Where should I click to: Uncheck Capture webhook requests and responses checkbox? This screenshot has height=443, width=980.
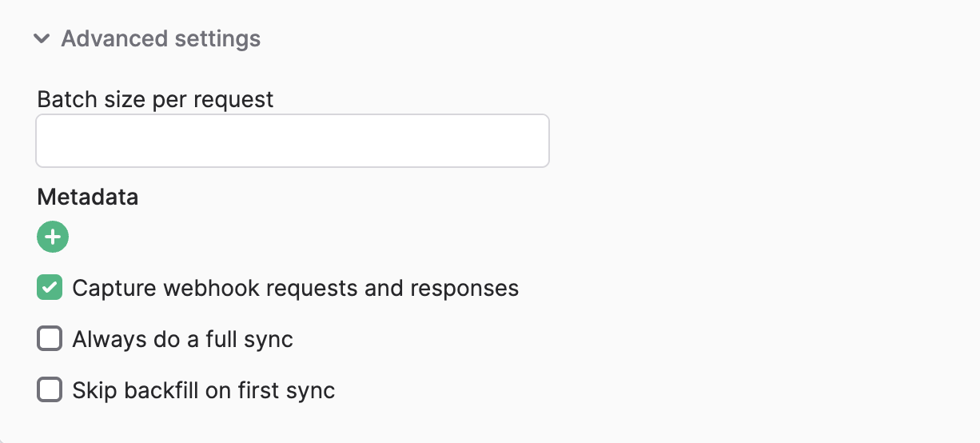50,288
